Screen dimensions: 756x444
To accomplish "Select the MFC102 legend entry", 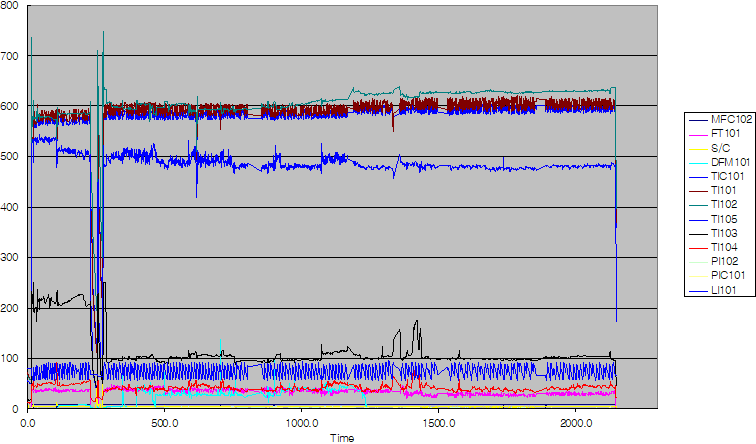I will coord(720,120).
